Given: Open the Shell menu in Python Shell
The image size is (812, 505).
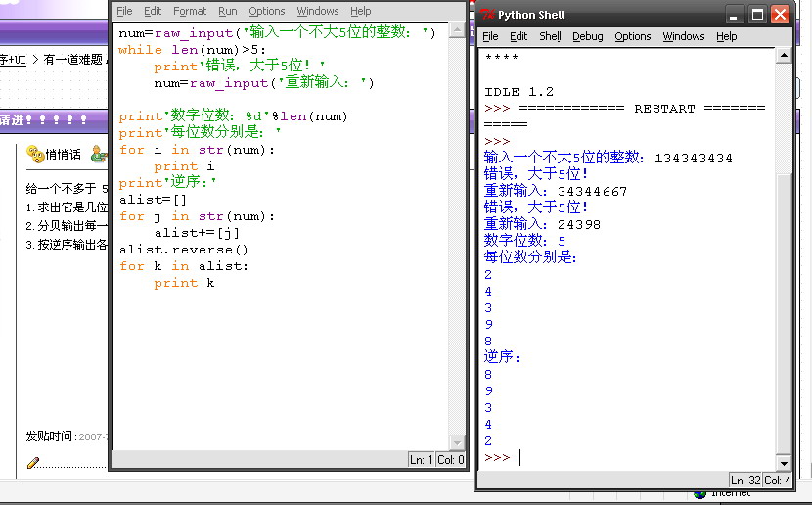Looking at the screenshot, I should click(550, 36).
